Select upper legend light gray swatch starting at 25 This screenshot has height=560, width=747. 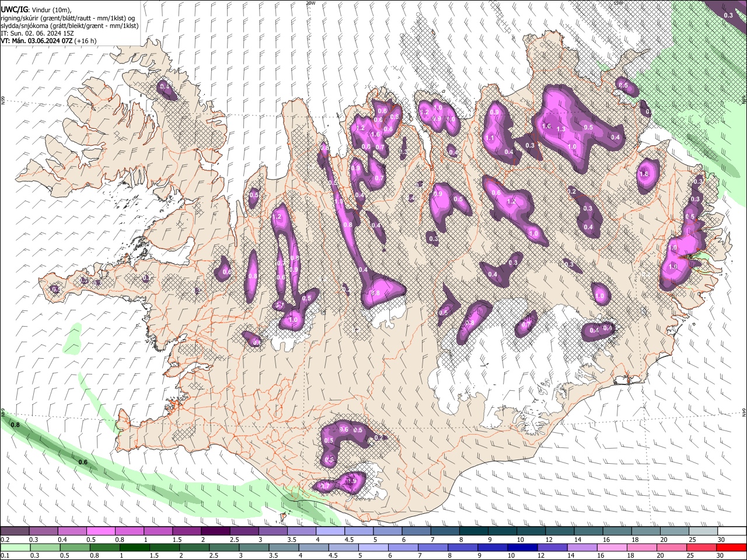pos(704,531)
